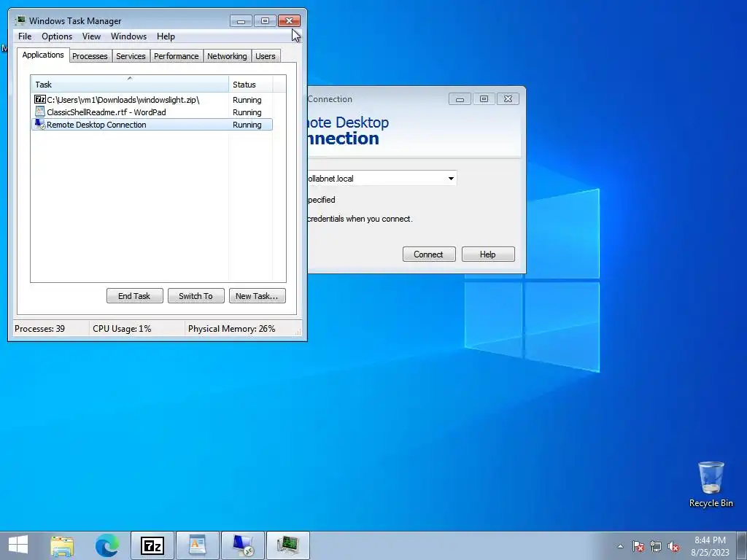Select the windowslight.zip task row

[152, 99]
